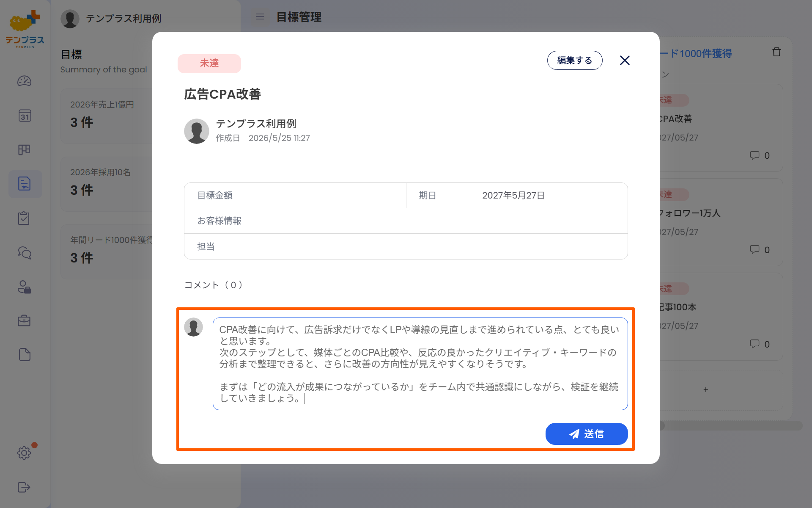
Task: Click the 担当 row label
Action: point(206,246)
